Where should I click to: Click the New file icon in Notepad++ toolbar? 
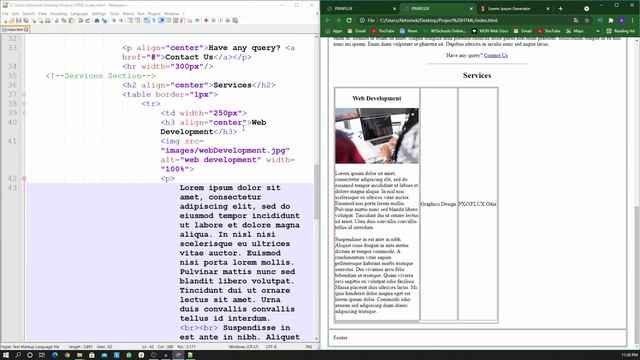(x=5, y=20)
